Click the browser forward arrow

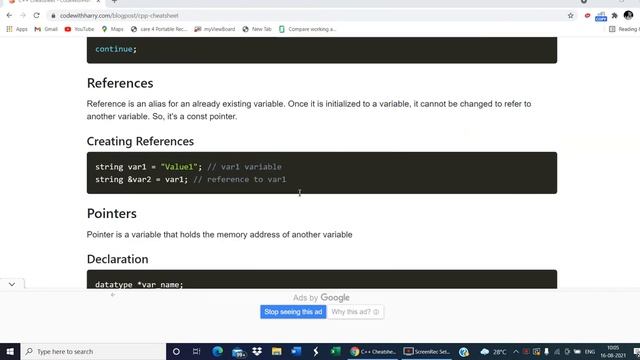[23, 16]
